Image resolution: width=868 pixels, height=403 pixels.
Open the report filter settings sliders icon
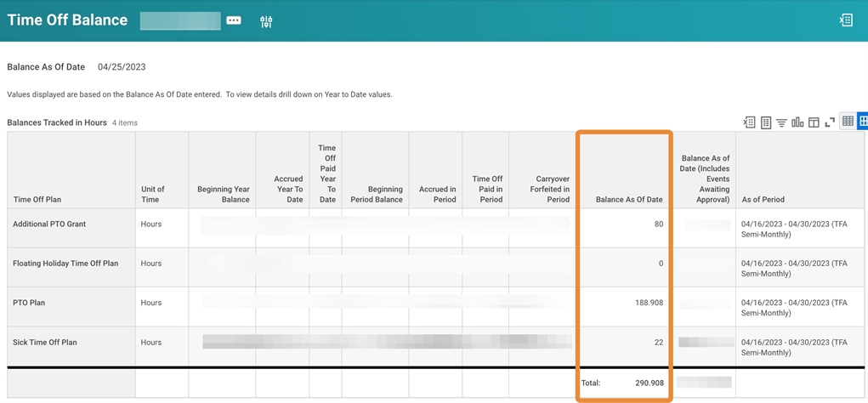coord(266,21)
